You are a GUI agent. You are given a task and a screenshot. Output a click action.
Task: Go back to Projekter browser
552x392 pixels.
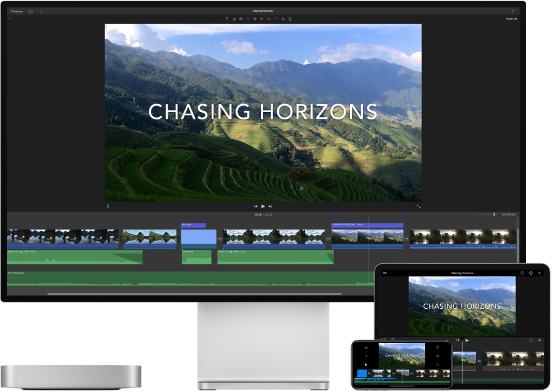click(x=17, y=11)
